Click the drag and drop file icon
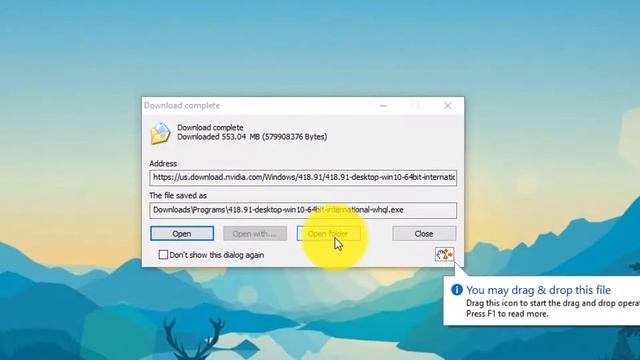640x360 pixels. click(x=444, y=255)
